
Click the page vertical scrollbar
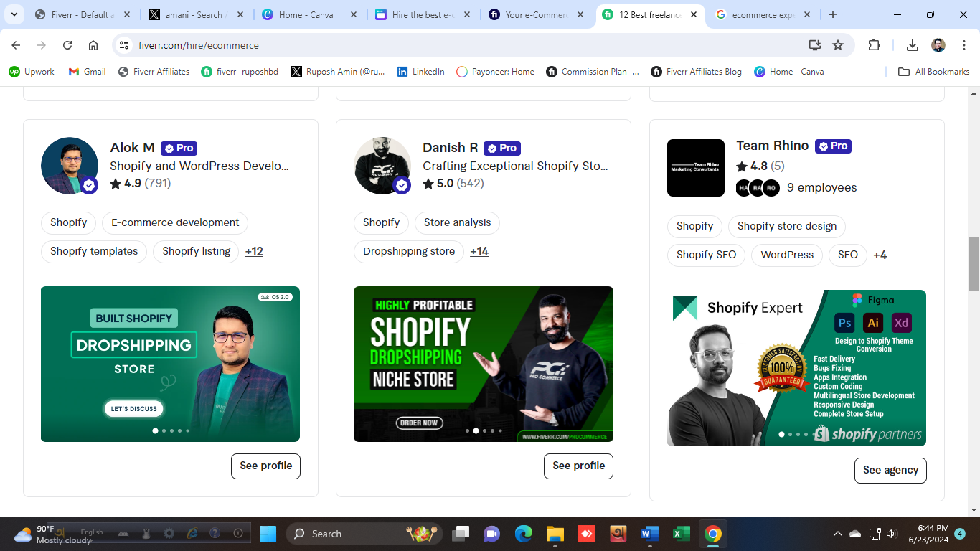974,264
